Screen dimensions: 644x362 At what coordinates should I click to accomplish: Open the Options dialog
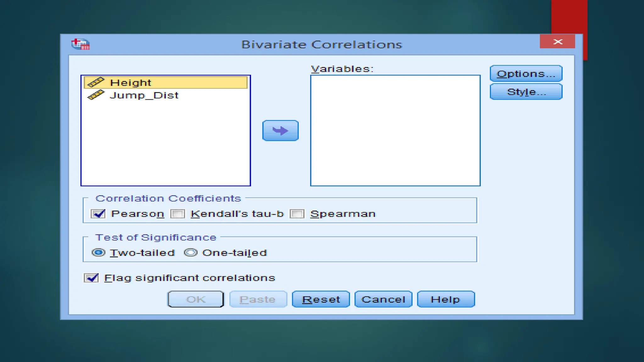(x=526, y=74)
